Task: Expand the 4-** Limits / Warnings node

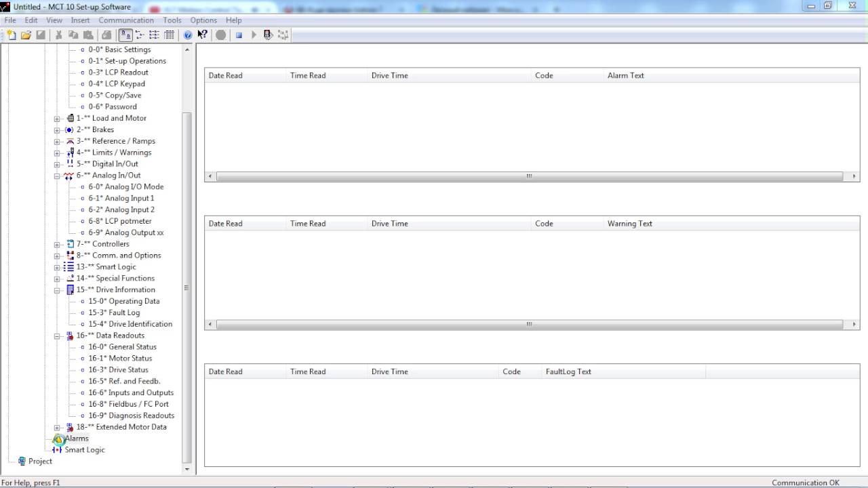Action: click(58, 153)
